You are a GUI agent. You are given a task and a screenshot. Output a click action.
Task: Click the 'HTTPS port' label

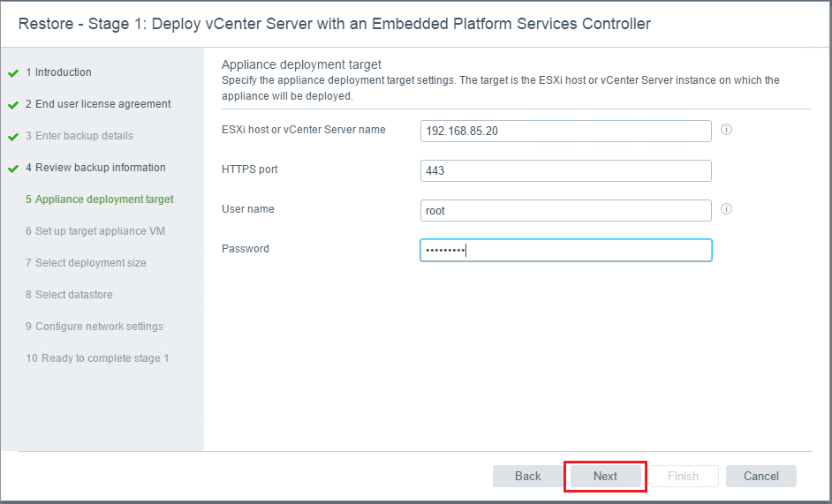pos(249,169)
